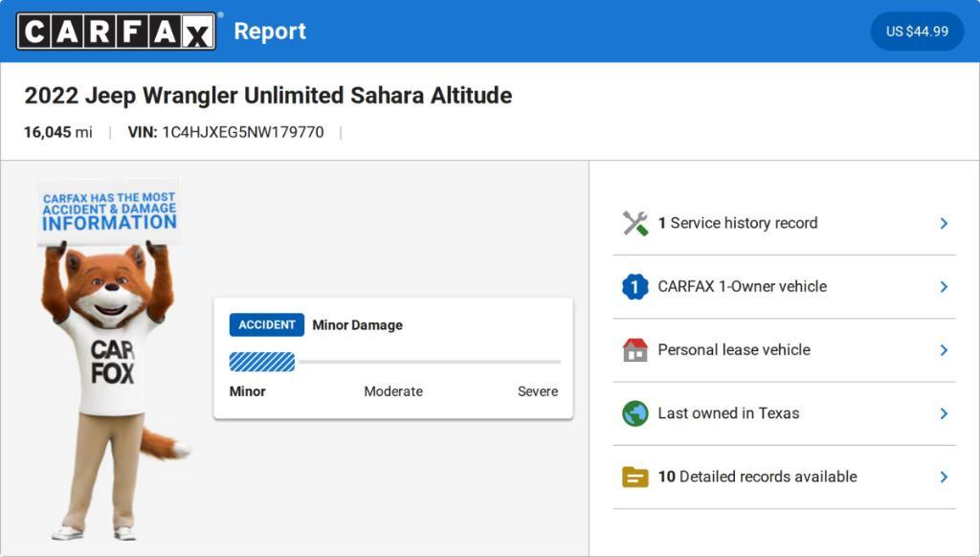Expand the Service history record row
980x557 pixels.
tap(784, 223)
